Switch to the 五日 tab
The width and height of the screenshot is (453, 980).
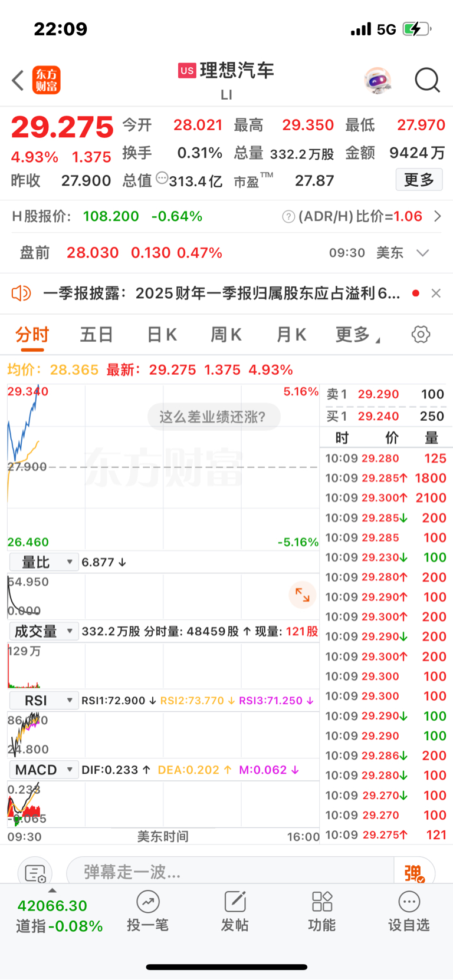tap(97, 335)
